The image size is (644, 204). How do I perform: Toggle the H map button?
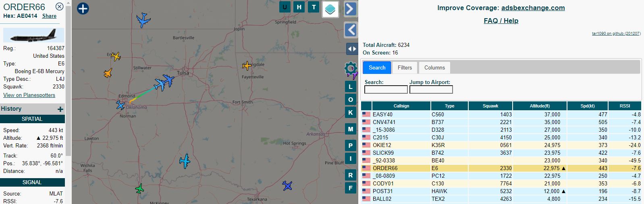tap(299, 7)
